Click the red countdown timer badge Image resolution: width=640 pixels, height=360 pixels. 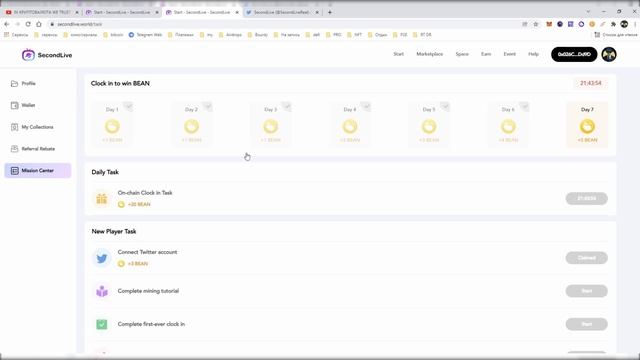(591, 83)
